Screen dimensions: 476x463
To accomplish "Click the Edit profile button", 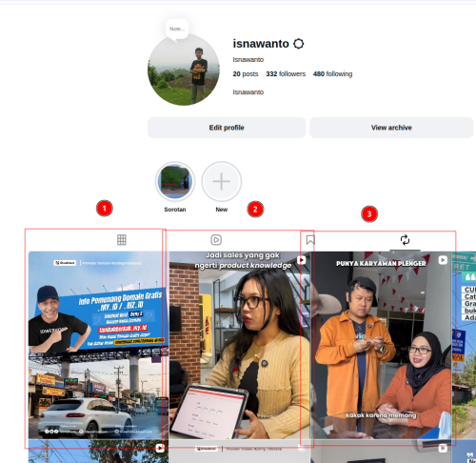I will click(x=227, y=128).
